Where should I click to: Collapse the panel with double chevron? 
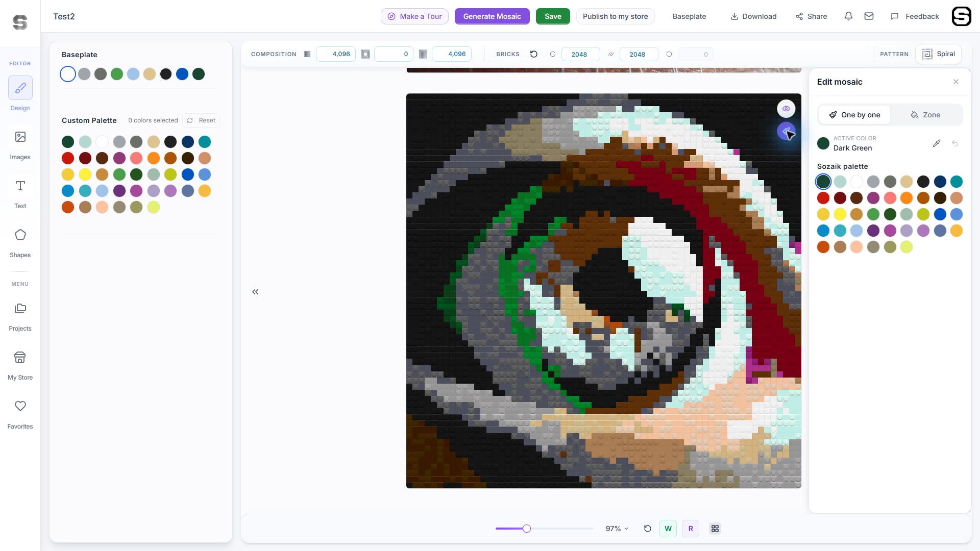pos(255,292)
